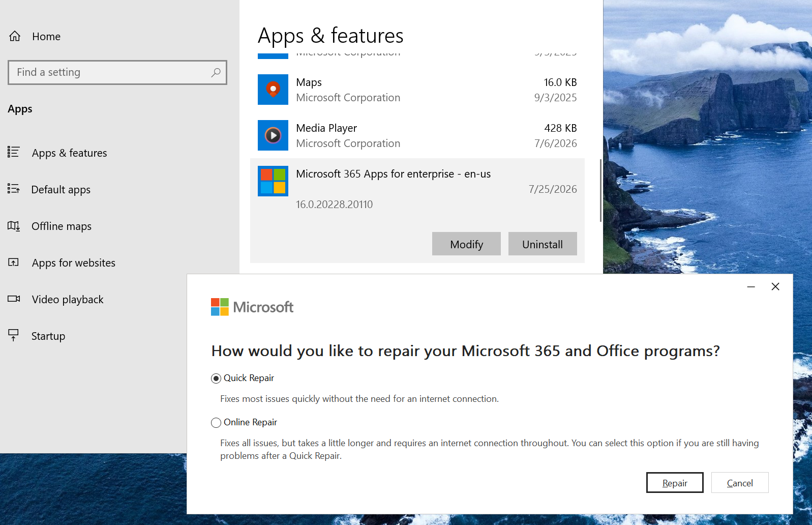Image resolution: width=812 pixels, height=525 pixels.
Task: Click the Media Player app icon
Action: (x=273, y=135)
